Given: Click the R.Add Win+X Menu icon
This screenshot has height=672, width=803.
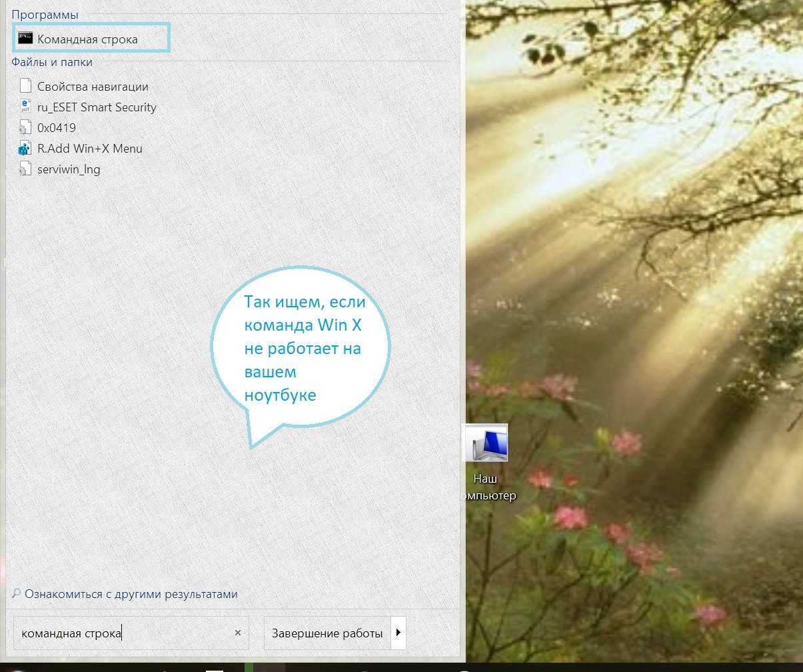Looking at the screenshot, I should [25, 149].
